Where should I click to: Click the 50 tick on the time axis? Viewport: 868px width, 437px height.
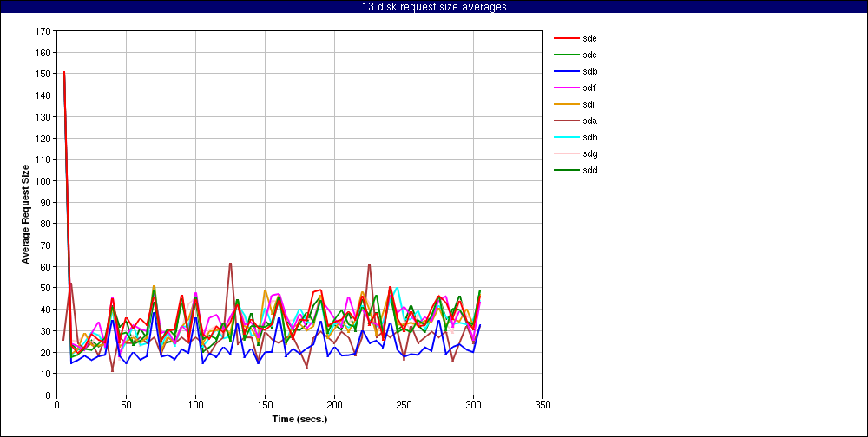(x=126, y=405)
